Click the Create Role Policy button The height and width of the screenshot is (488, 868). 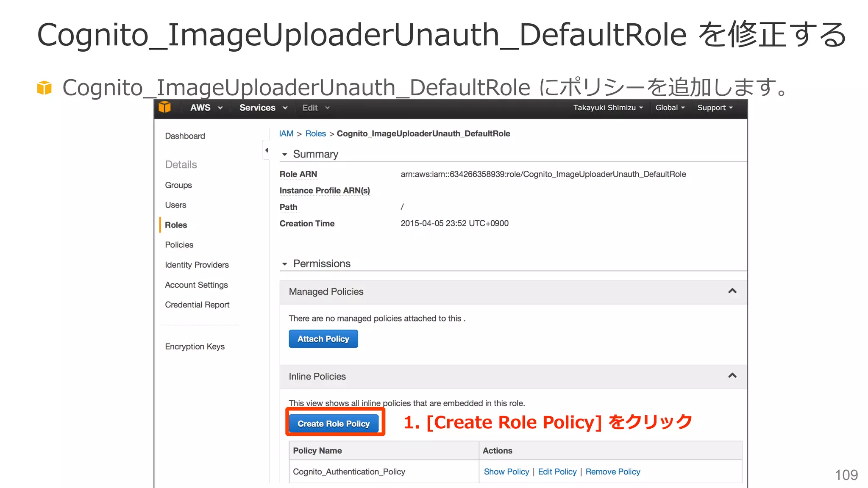tap(334, 424)
